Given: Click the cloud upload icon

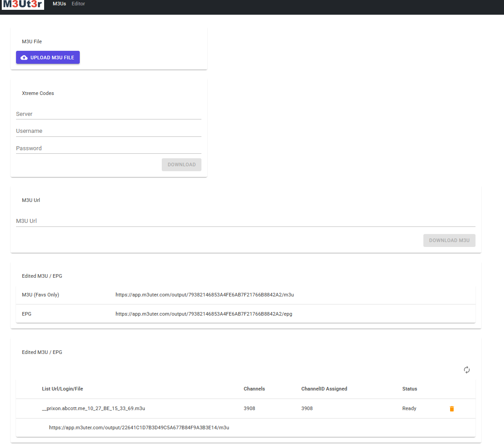Looking at the screenshot, I should tap(24, 58).
